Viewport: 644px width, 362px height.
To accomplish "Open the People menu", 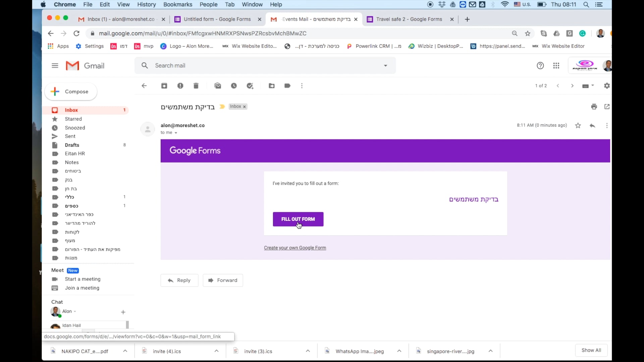I will point(209,4).
